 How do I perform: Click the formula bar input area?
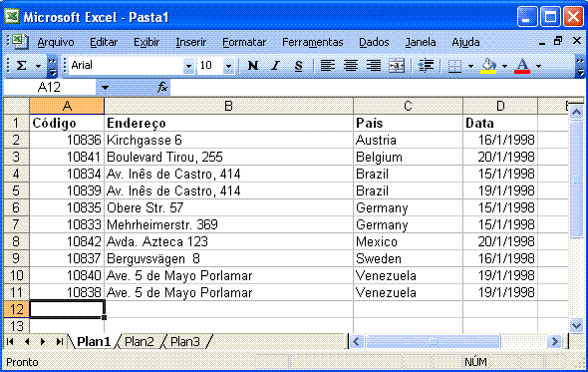point(377,88)
